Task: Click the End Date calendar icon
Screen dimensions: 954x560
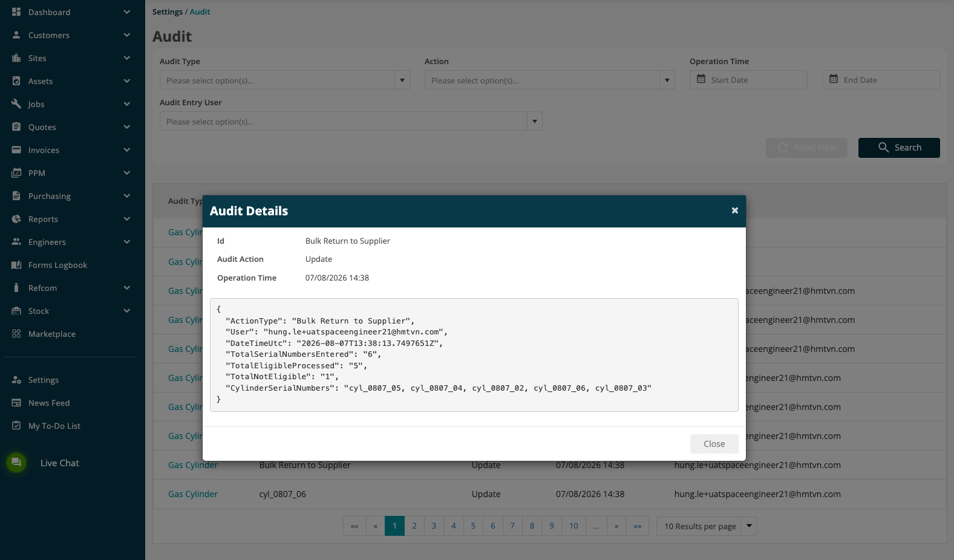Action: coord(834,79)
